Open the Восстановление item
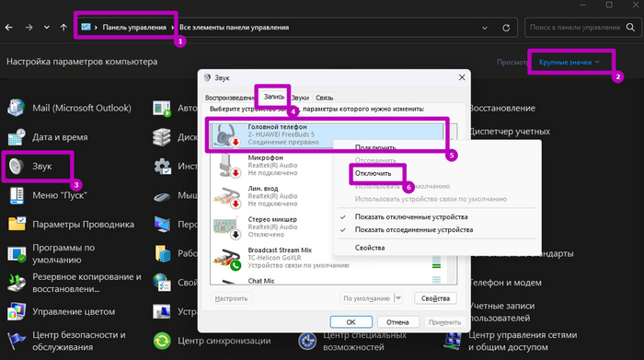Screen dimensions: 644x360 (502, 108)
